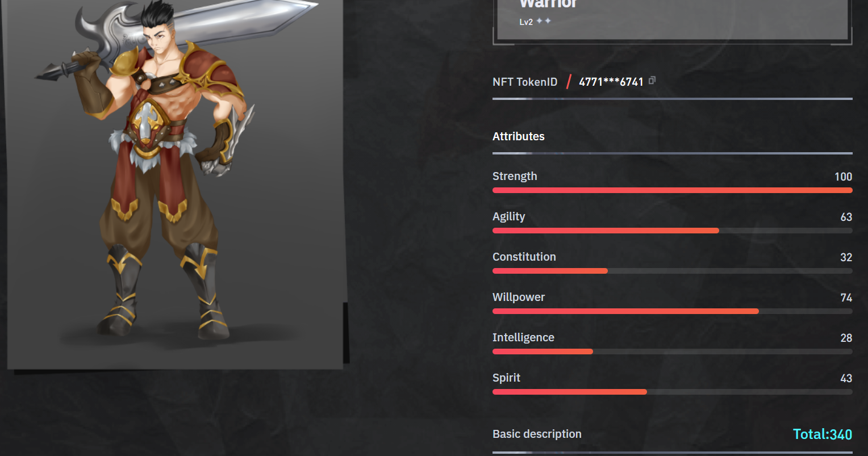Select the Attributes section heading
Screen dimensions: 868x456
coord(519,136)
